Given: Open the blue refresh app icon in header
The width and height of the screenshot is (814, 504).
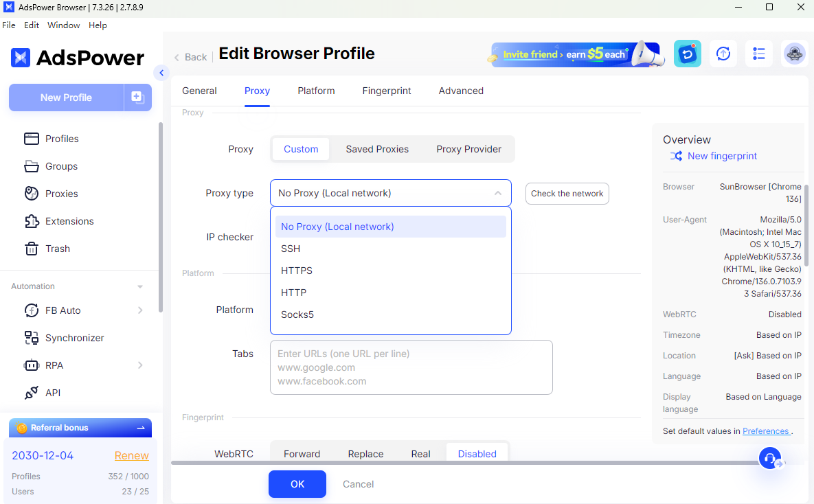Looking at the screenshot, I should tap(688, 54).
